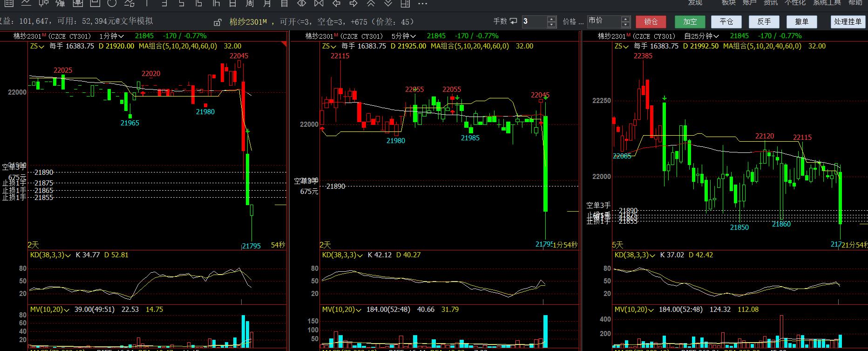Open the 账户 menu
Screen dimensions: 868x351
749,2
